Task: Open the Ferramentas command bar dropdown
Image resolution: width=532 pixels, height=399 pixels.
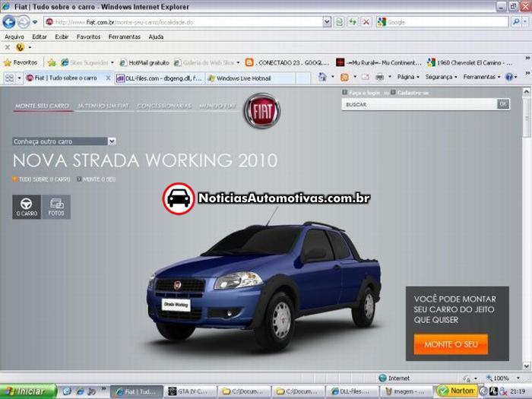Action: click(482, 77)
